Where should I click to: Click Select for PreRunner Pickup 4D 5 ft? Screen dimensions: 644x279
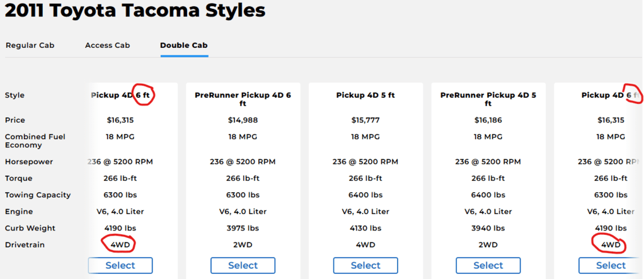[488, 266]
